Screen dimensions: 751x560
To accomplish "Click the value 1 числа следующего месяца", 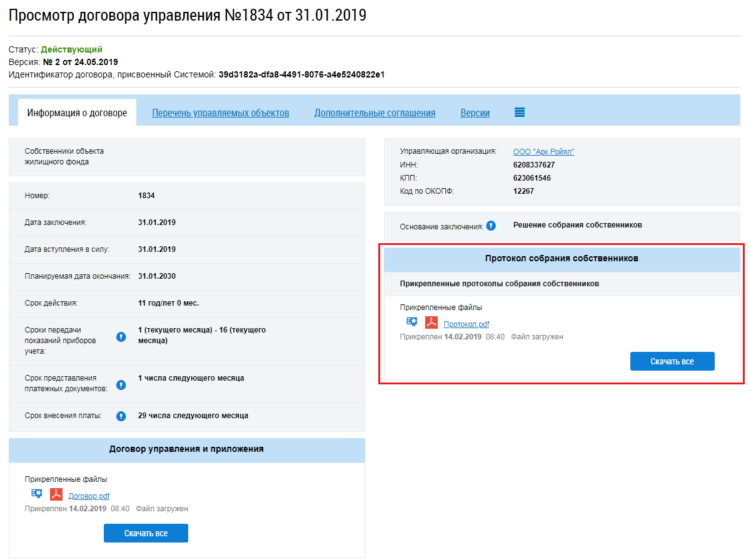I will coord(191,378).
